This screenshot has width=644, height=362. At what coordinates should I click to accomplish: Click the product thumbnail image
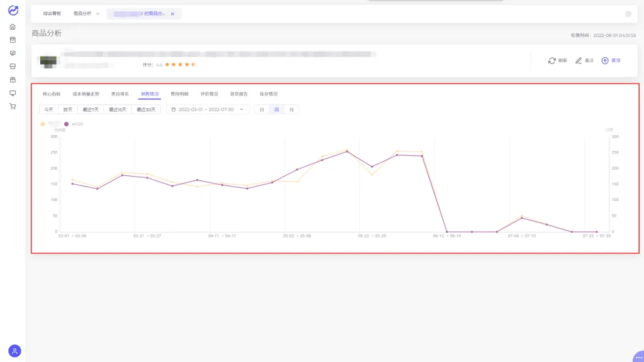48,62
